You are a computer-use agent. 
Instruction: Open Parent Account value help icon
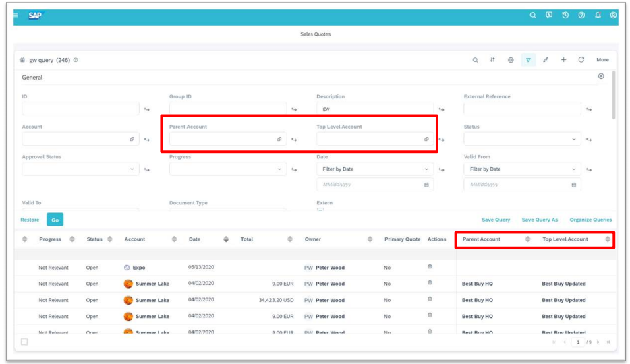pyautogui.click(x=279, y=139)
